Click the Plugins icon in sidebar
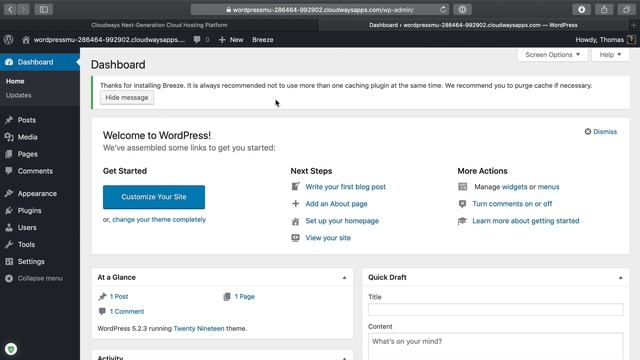 click(9, 211)
